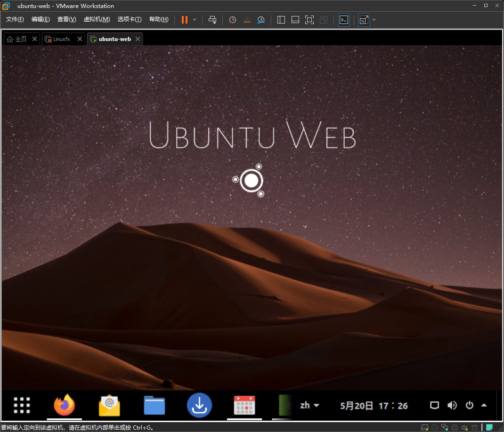Screen dimensions: 504x432
Task: Take a snapshot of the virtual machine
Action: click(232, 20)
